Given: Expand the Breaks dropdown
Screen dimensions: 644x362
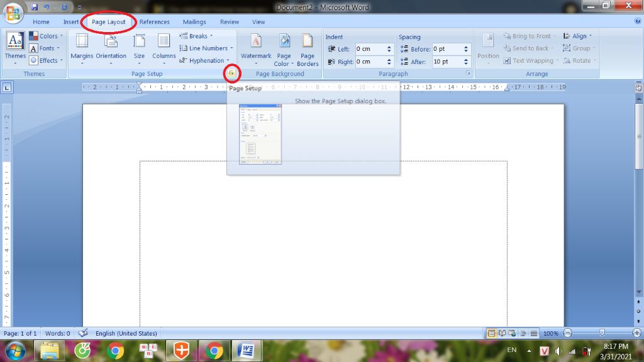Looking at the screenshot, I should click(196, 36).
